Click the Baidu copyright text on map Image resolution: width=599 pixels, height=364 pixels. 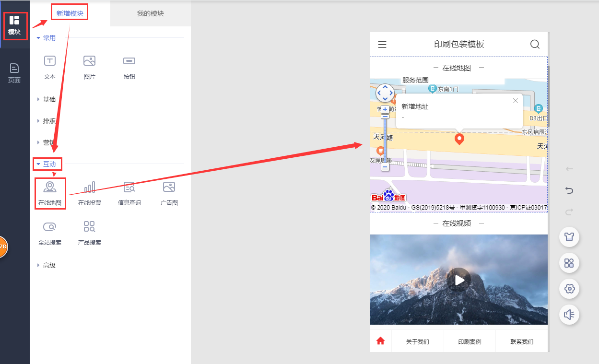[459, 208]
